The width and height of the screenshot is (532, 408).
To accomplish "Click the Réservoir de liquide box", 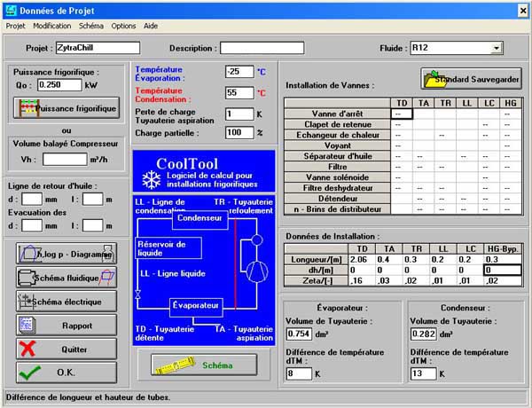I will pos(168,247).
